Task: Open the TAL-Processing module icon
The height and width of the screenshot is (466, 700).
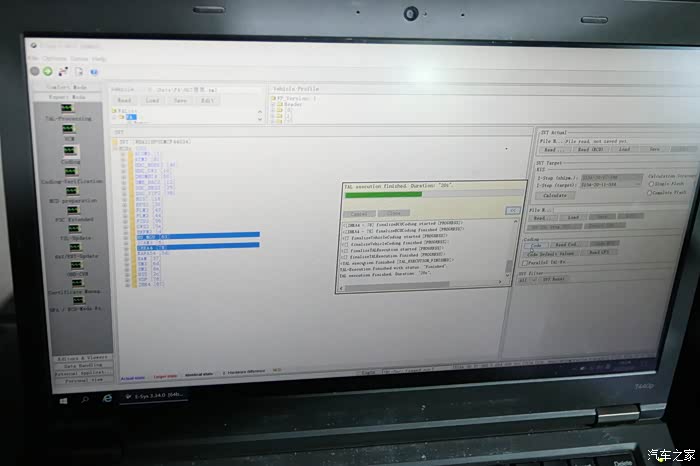Action: coord(67,108)
